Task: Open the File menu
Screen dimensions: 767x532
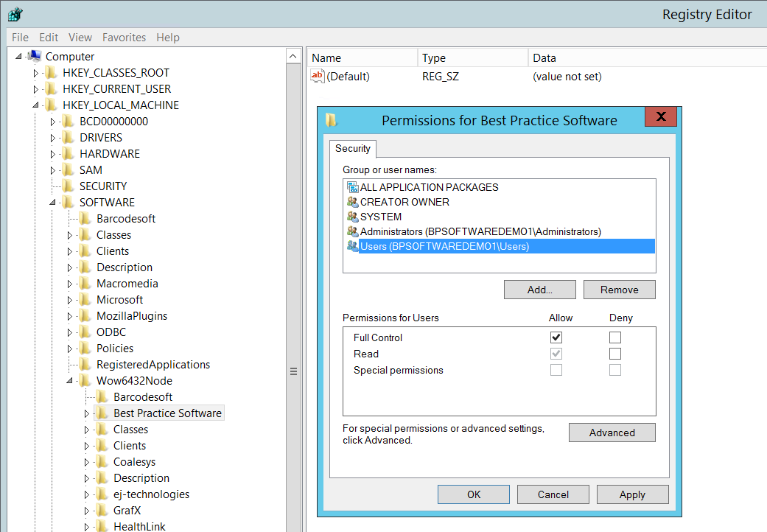Action: tap(20, 37)
